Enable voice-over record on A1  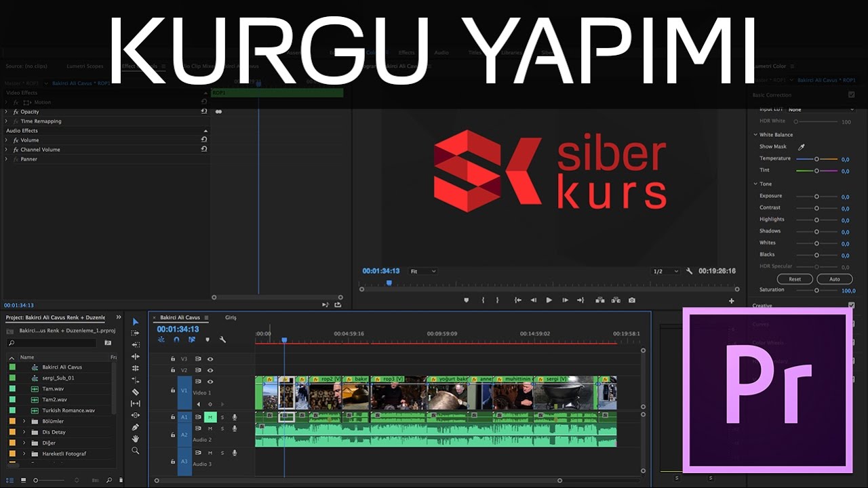pos(235,417)
